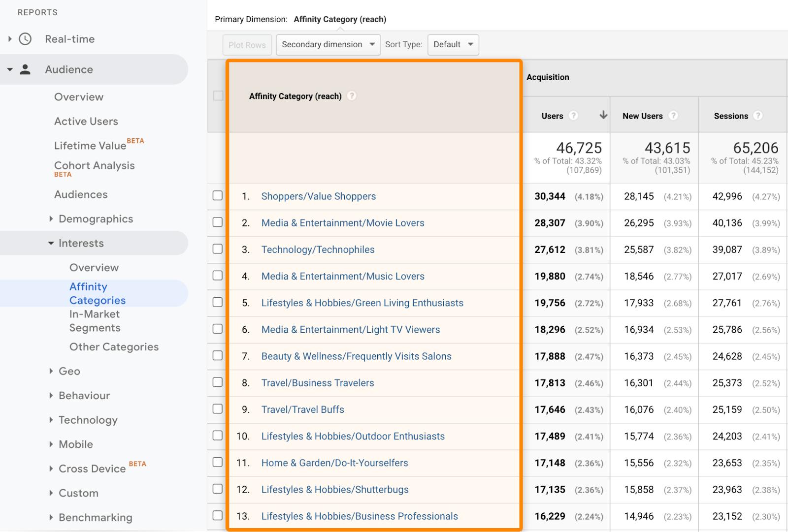Click the Plot Rows button
The height and width of the screenshot is (532, 788).
pyautogui.click(x=247, y=44)
